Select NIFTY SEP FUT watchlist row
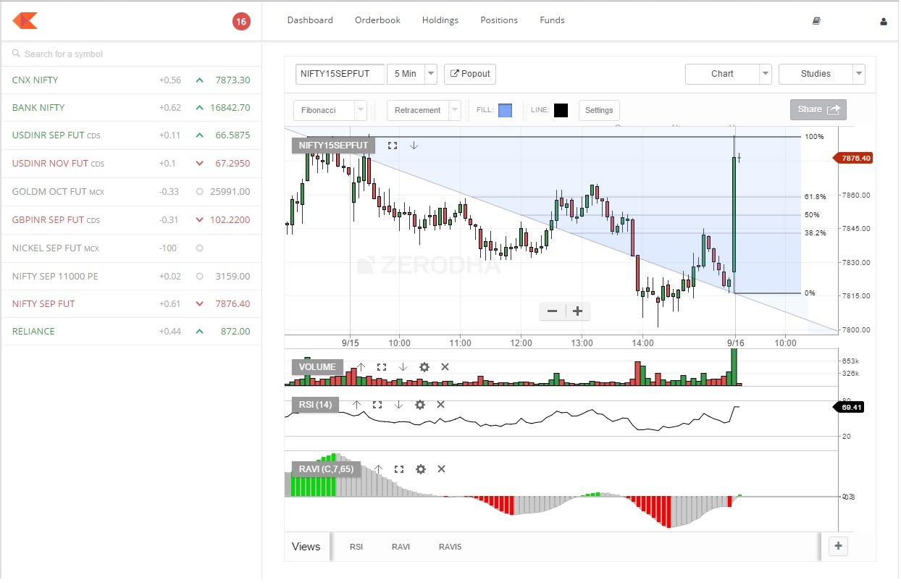 click(131, 303)
